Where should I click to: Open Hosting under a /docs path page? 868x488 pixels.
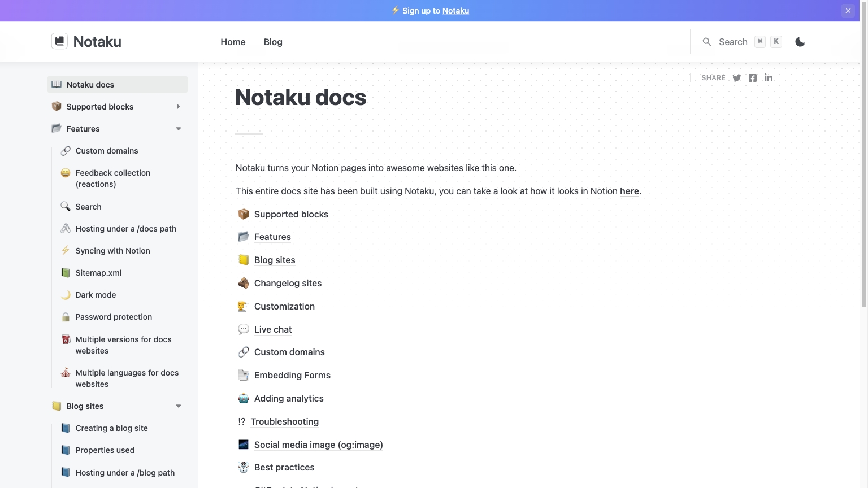tap(126, 229)
